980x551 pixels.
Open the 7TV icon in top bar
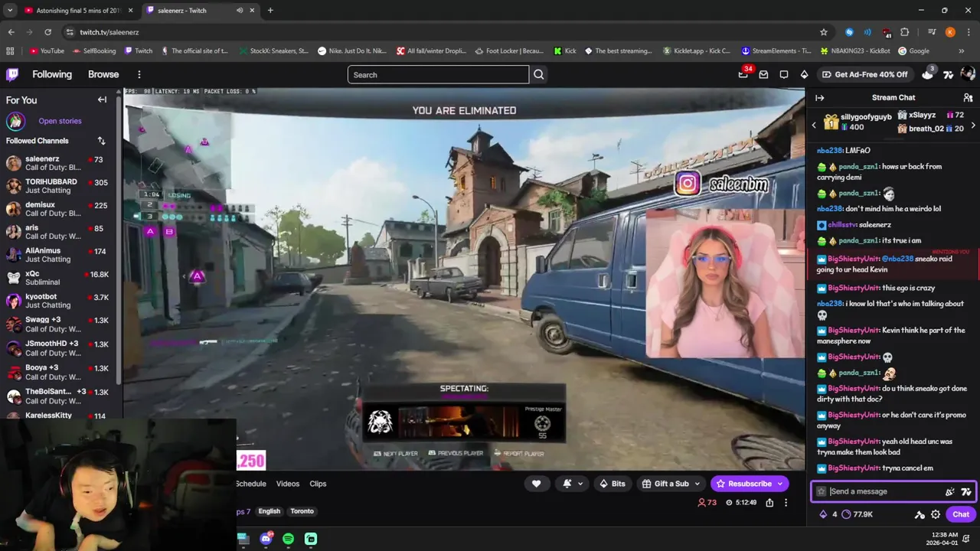point(948,74)
